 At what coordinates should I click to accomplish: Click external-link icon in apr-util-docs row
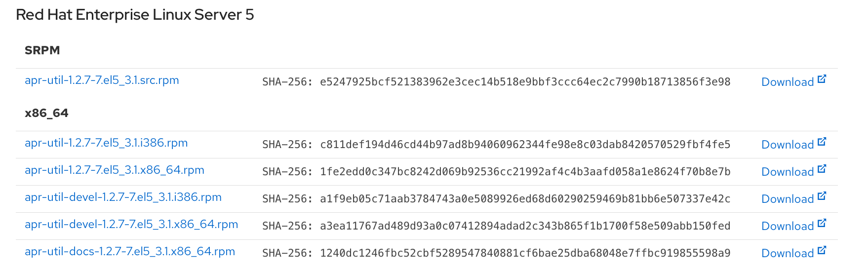coord(822,251)
